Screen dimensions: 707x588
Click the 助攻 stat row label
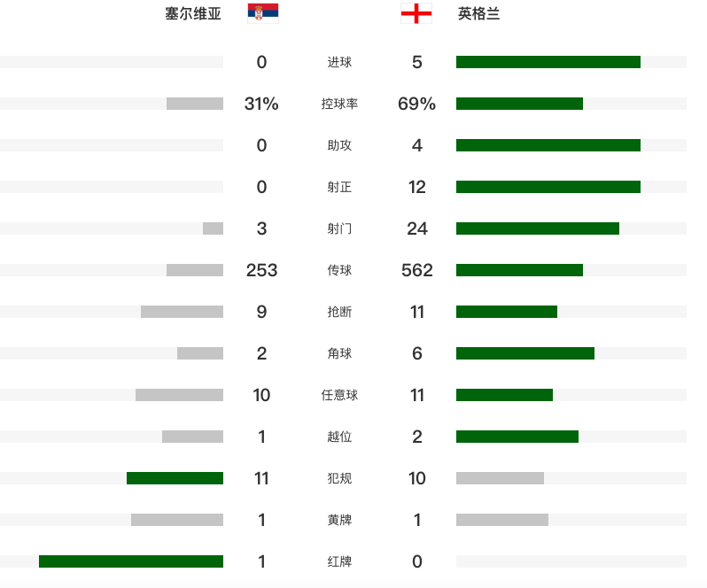(339, 145)
